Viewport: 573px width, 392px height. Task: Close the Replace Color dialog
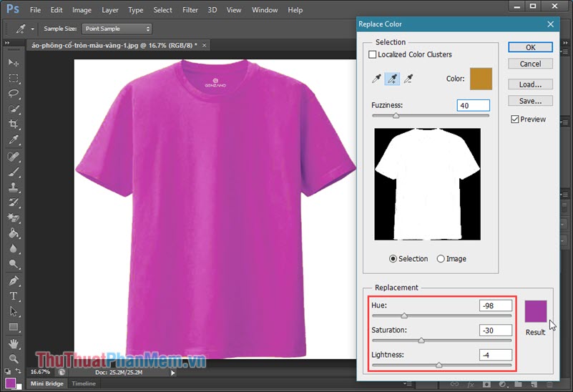[550, 24]
